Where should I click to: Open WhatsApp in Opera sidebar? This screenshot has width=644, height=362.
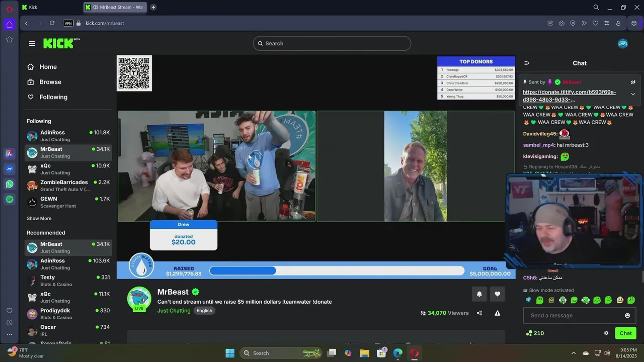click(x=10, y=184)
